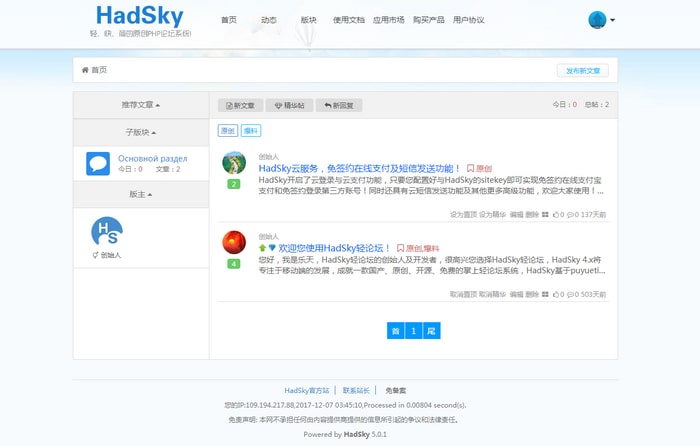Open the HadSky云服务 post title
This screenshot has height=446, width=700.
coord(359,168)
